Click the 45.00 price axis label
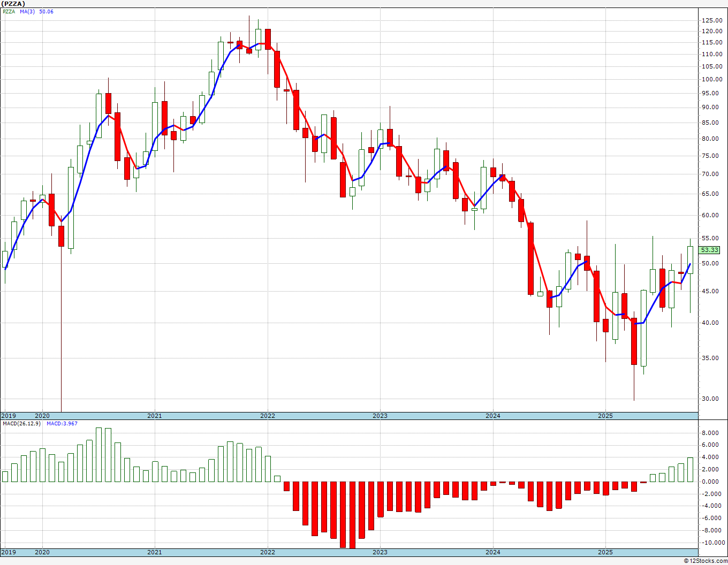This screenshot has height=565, width=728. coord(711,291)
